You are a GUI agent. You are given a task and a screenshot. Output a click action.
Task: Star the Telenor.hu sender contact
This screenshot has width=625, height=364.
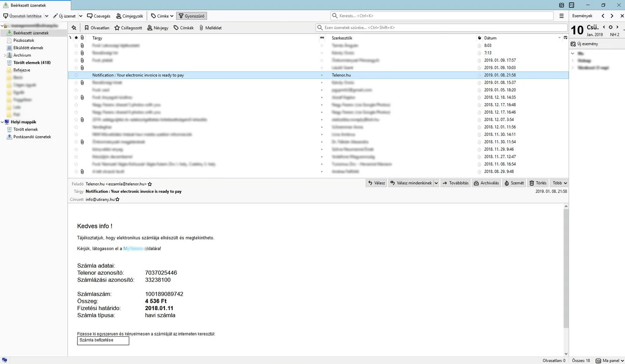150,184
